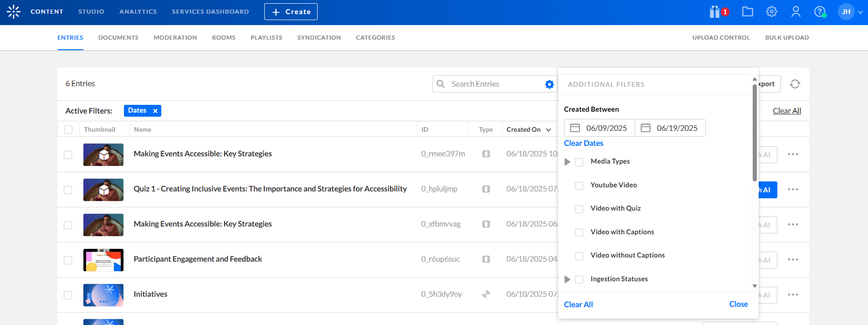868x325 pixels.
Task: Tick the Video with Captions filter checkbox
Action: coord(579,232)
